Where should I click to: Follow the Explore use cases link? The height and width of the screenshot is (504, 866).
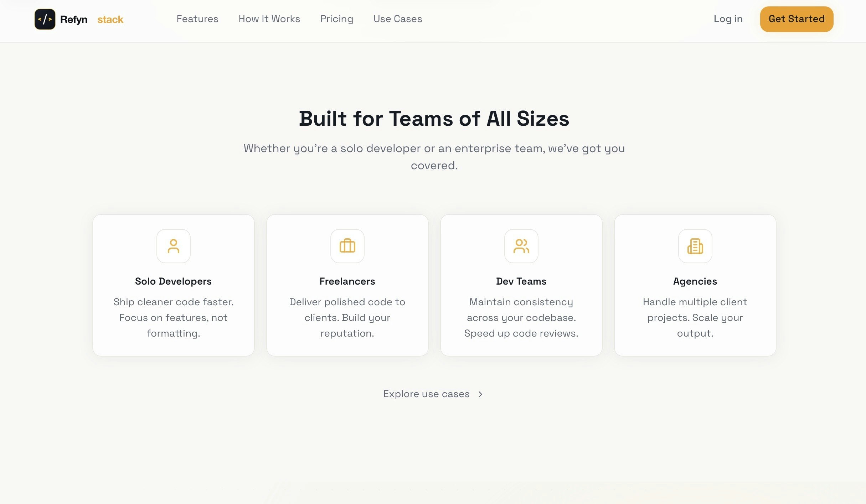(x=426, y=394)
